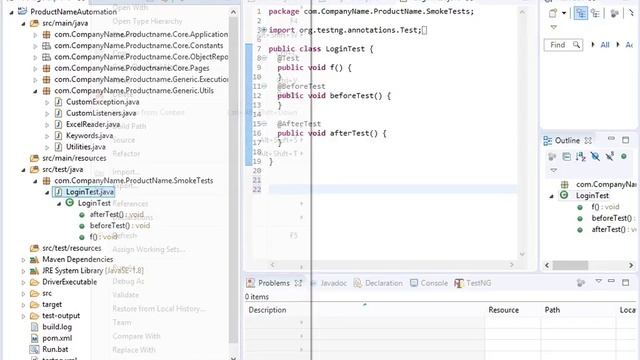Toggle code fold at @BeforeTest annotation line
Screen dimensions: 640x360
tap(264, 86)
